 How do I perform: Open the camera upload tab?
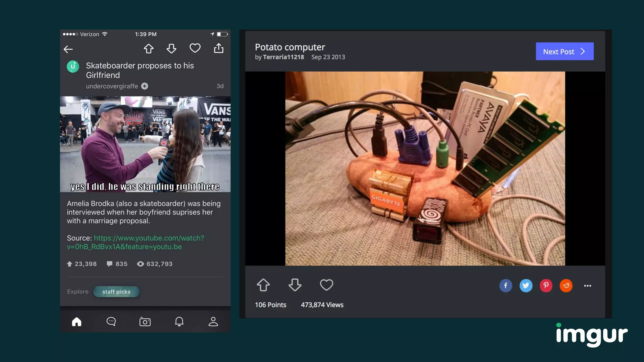145,321
